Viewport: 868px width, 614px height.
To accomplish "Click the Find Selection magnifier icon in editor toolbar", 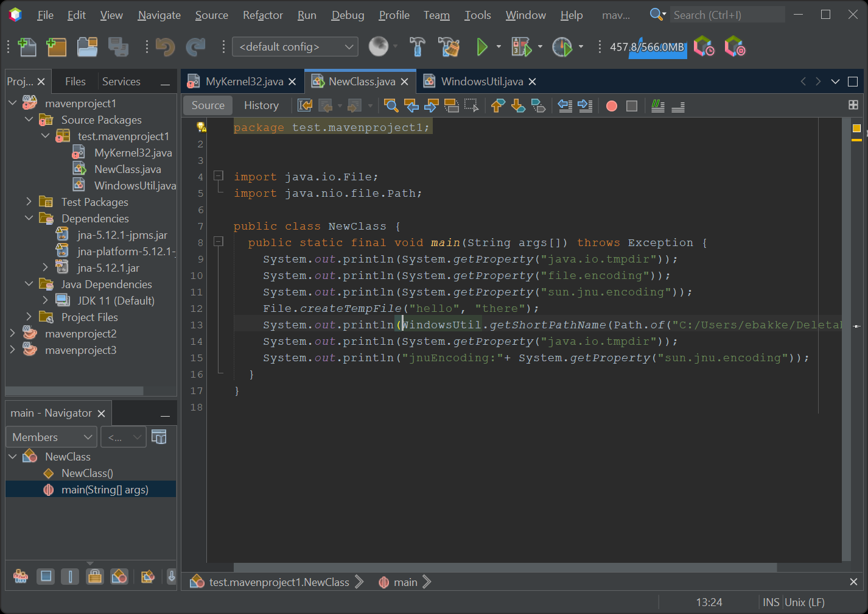I will pos(391,106).
